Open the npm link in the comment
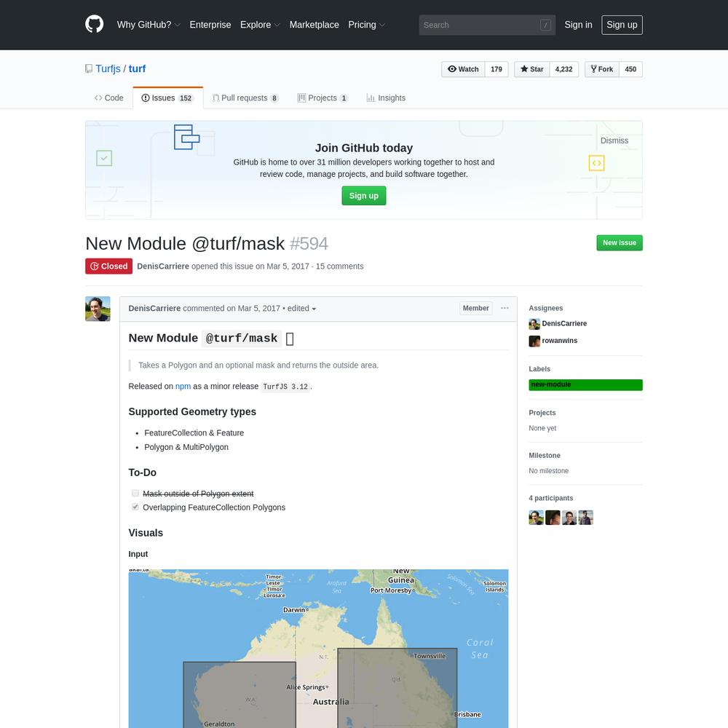The height and width of the screenshot is (728, 728). tap(183, 387)
